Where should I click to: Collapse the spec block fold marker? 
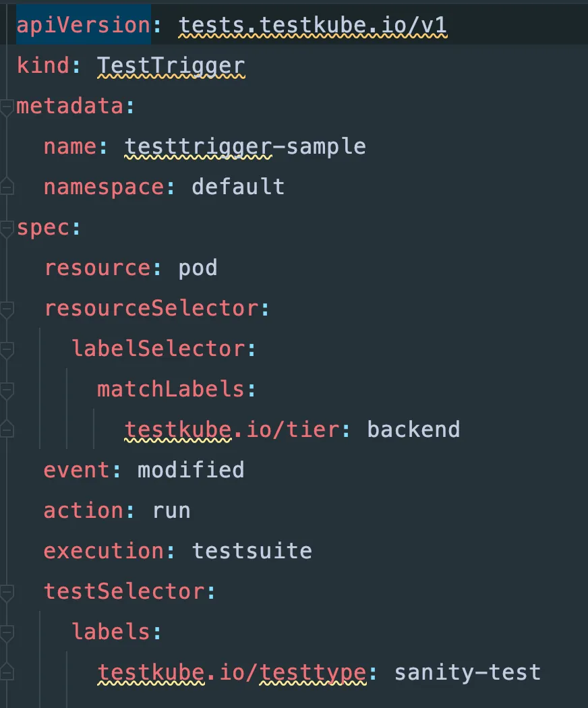tap(6, 229)
